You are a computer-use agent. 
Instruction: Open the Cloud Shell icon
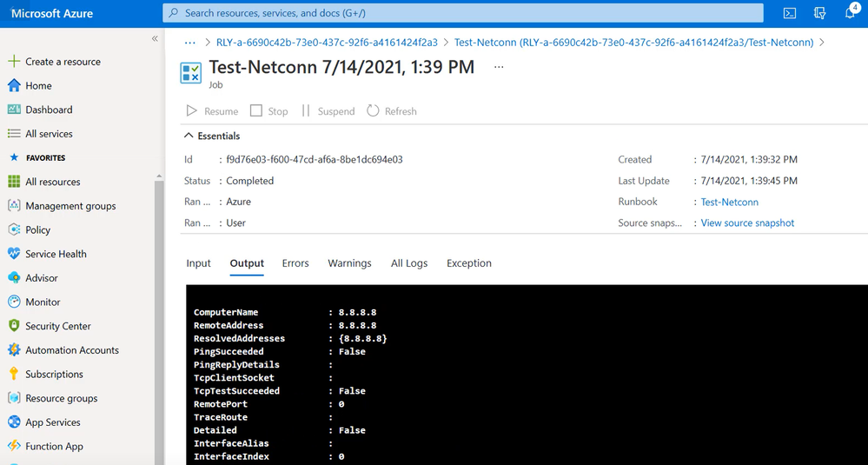(790, 13)
